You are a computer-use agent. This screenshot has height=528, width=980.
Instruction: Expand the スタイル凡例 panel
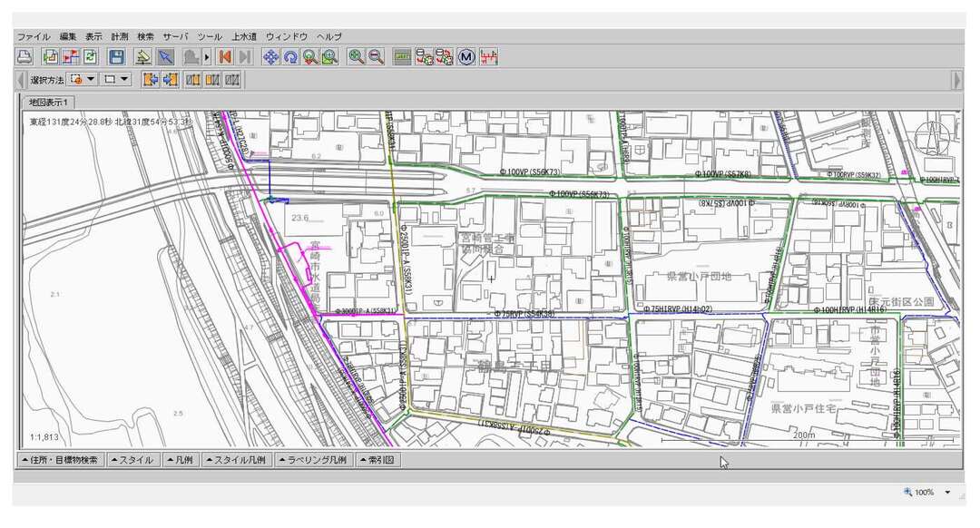click(x=236, y=460)
